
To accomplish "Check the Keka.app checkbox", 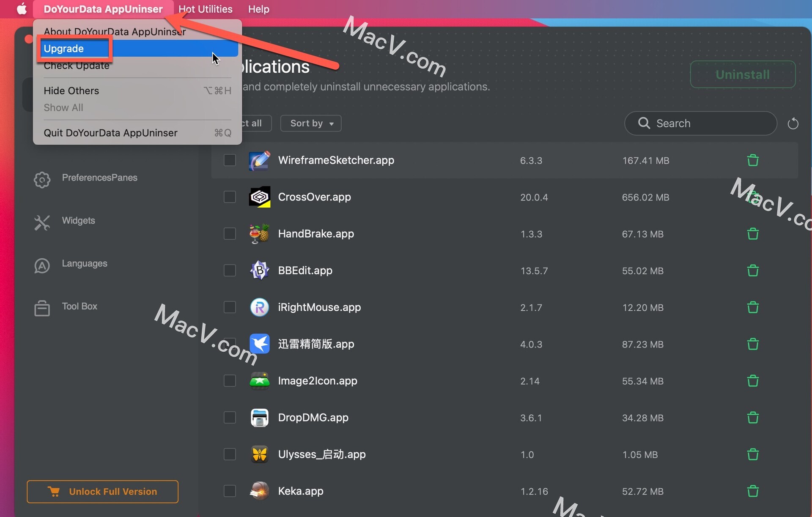I will (x=230, y=491).
